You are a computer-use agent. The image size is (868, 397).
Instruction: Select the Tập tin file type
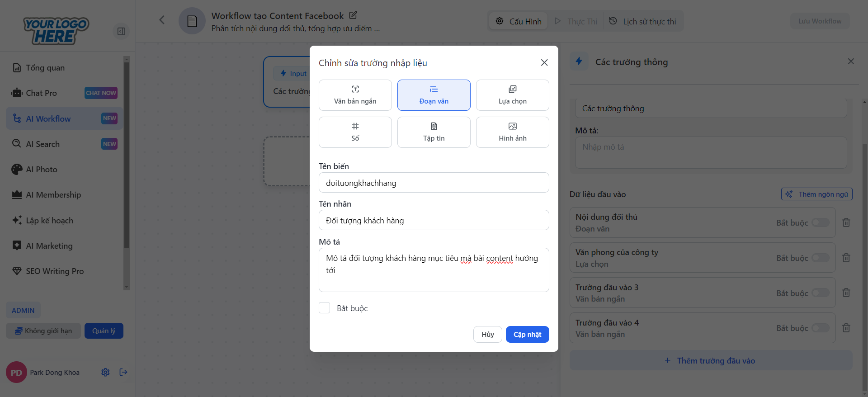[434, 132]
